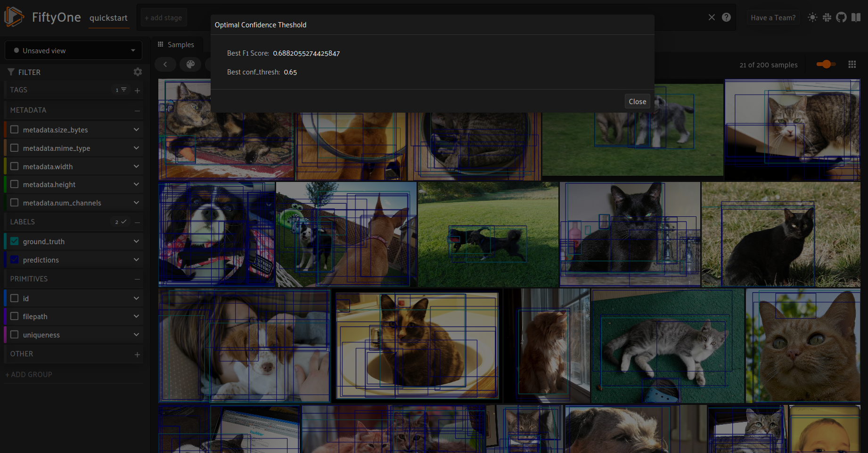Open the spaniel dog with collar thumbnail
868x453 pixels.
(x=217, y=235)
